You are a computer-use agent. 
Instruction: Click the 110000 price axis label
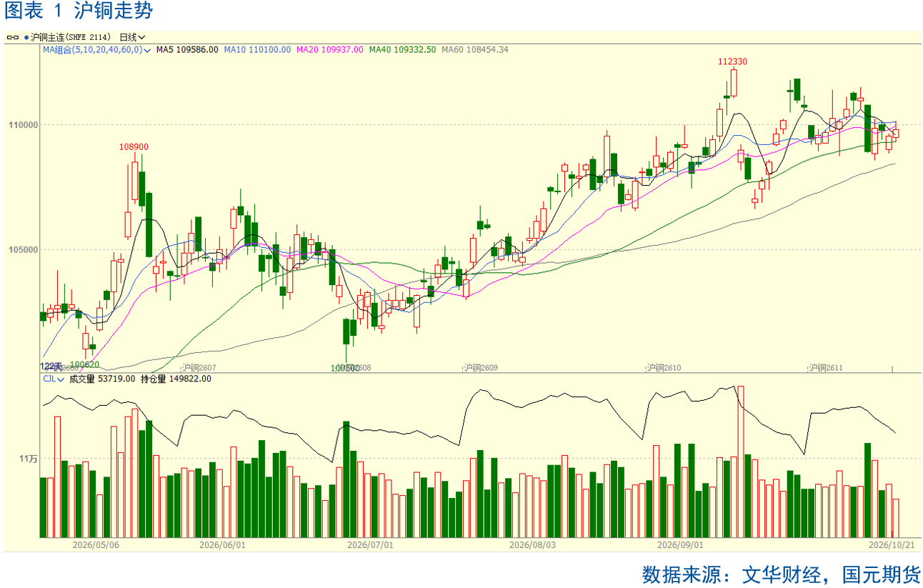pos(23,125)
